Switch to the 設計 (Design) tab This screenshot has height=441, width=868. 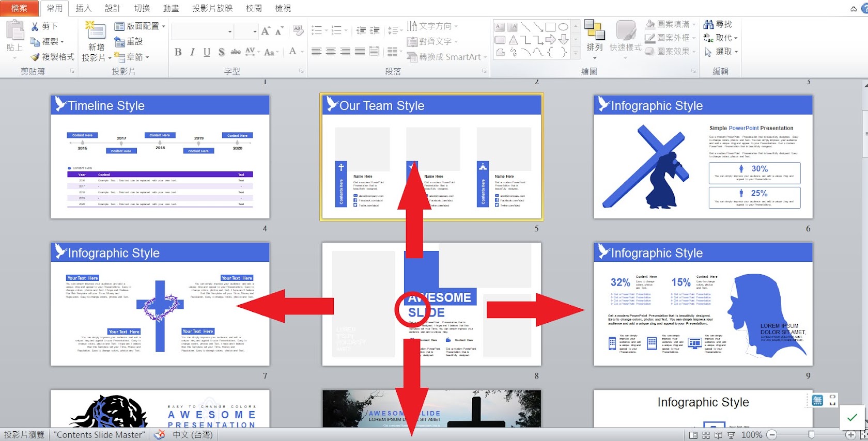pos(113,8)
